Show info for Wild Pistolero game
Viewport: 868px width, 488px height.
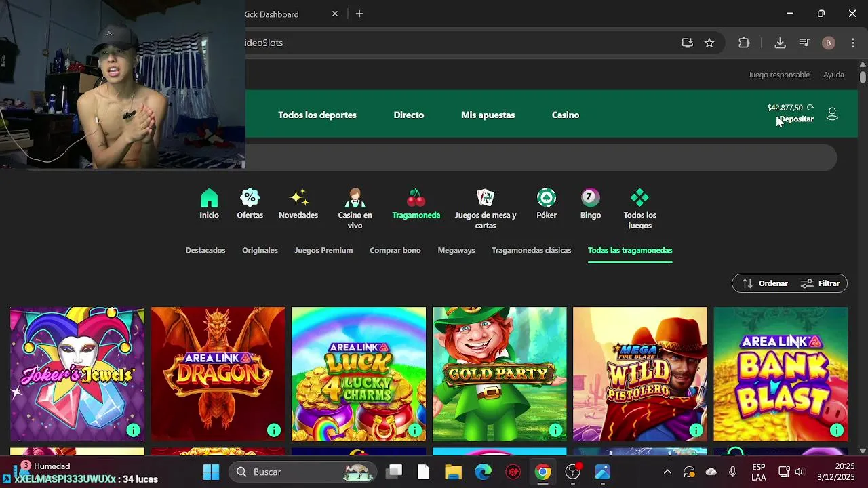click(696, 430)
